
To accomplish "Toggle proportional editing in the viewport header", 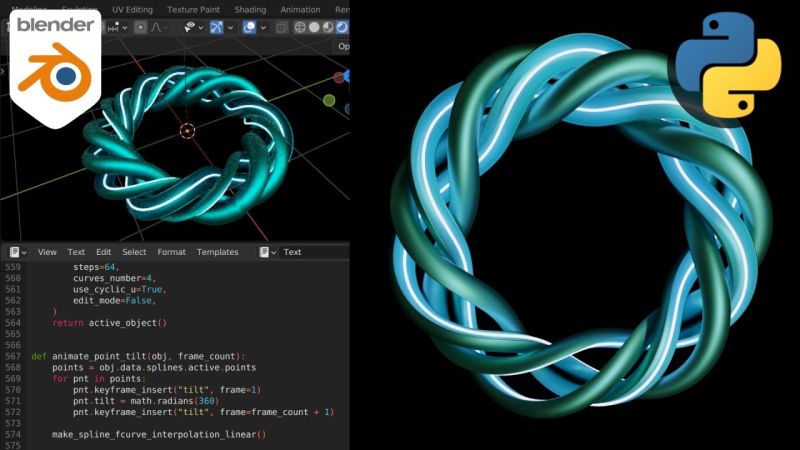I will click(x=140, y=28).
